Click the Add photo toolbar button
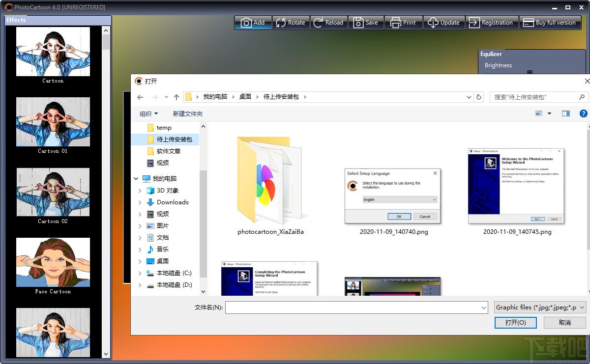590x364 pixels. pos(253,23)
